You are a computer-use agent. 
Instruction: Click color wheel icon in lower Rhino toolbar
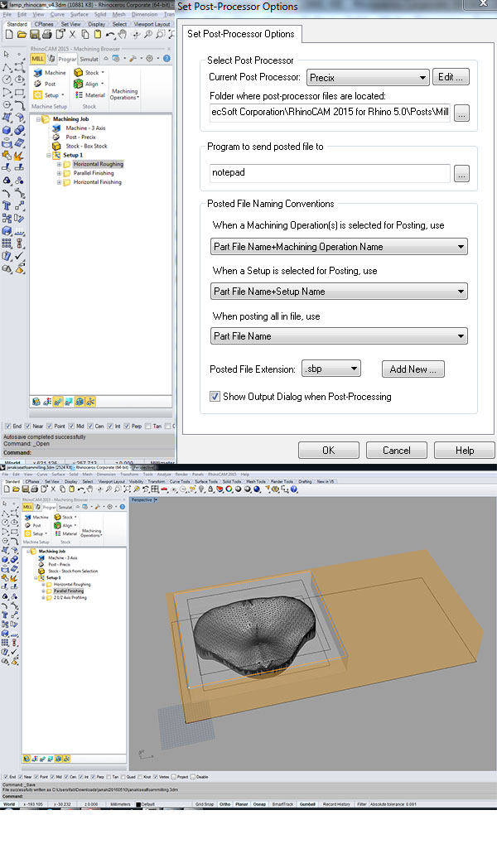pyautogui.click(x=229, y=489)
